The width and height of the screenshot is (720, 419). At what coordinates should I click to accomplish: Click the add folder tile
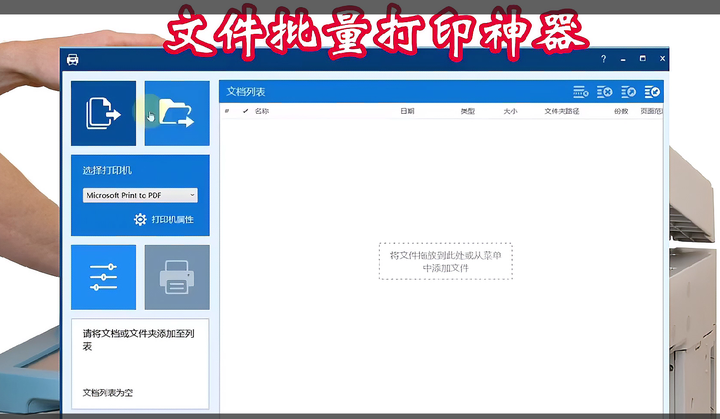pyautogui.click(x=177, y=113)
